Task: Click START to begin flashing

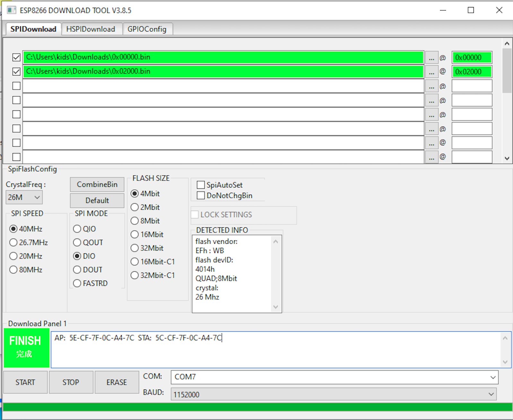Action: point(25,382)
